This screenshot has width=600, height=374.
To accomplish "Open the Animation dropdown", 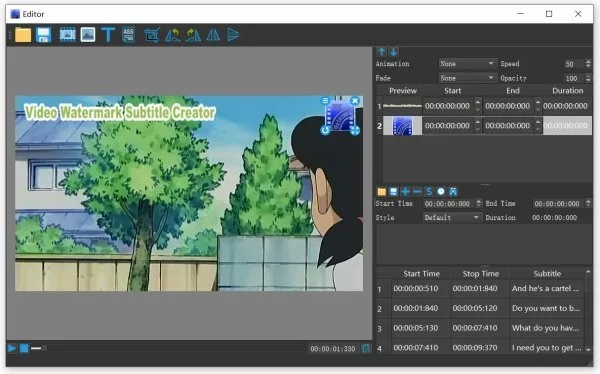I will [x=467, y=64].
